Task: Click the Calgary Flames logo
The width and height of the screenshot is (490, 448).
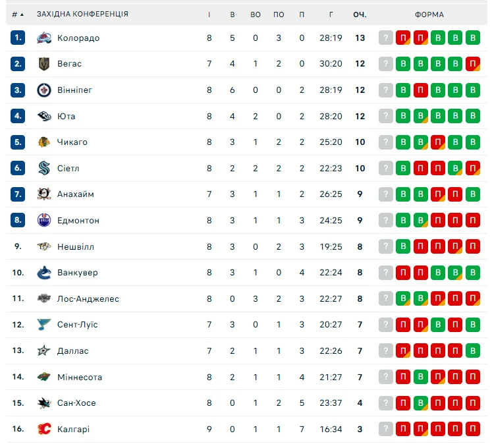Action: (44, 429)
